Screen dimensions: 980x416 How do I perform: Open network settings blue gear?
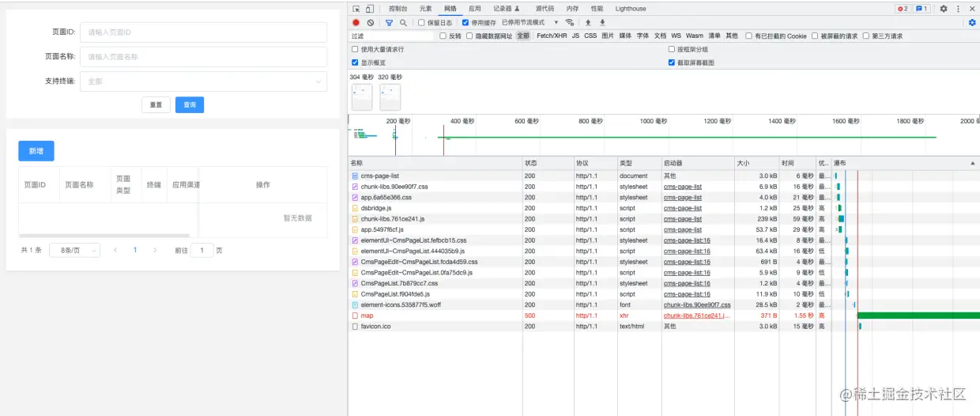click(x=972, y=23)
